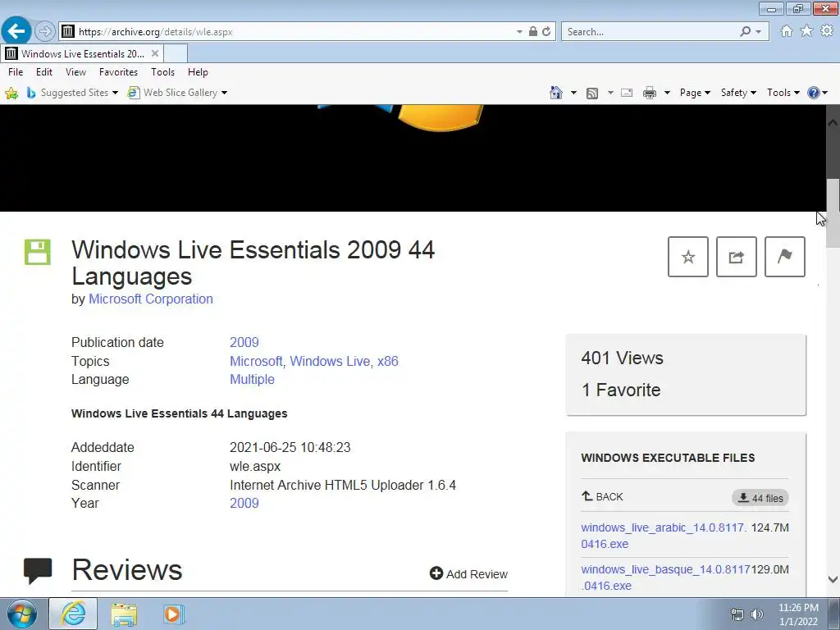The image size is (840, 630).
Task: Open the Tools menu in menu bar
Action: click(x=163, y=72)
